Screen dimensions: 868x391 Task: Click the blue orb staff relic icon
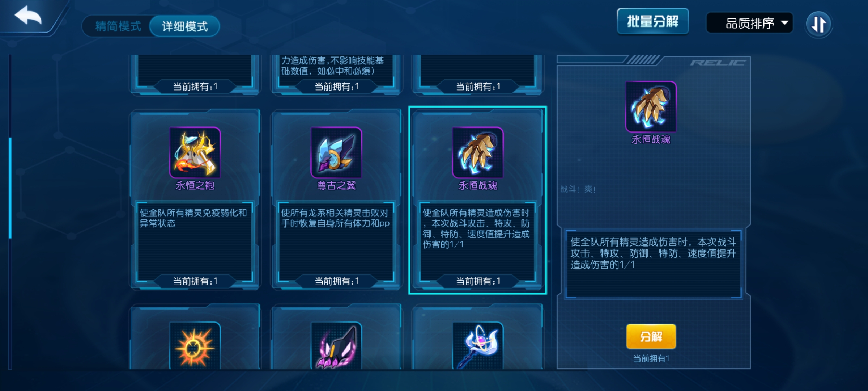(478, 346)
